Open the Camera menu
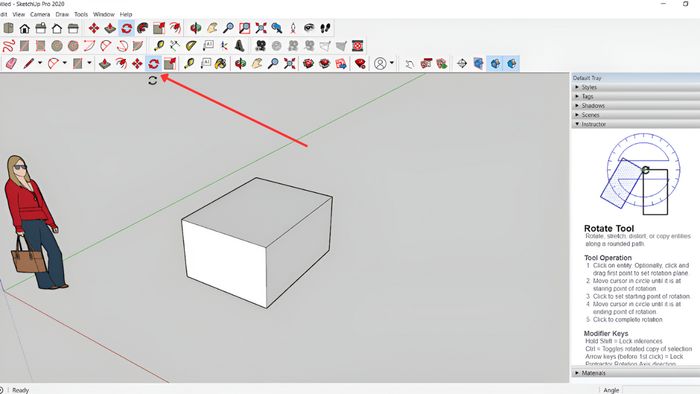This screenshot has height=394, width=700. [x=40, y=14]
